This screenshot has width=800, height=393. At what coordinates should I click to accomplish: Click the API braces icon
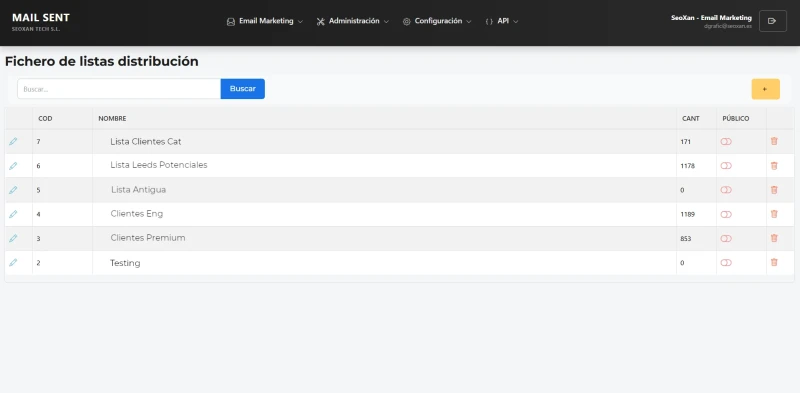tap(489, 21)
